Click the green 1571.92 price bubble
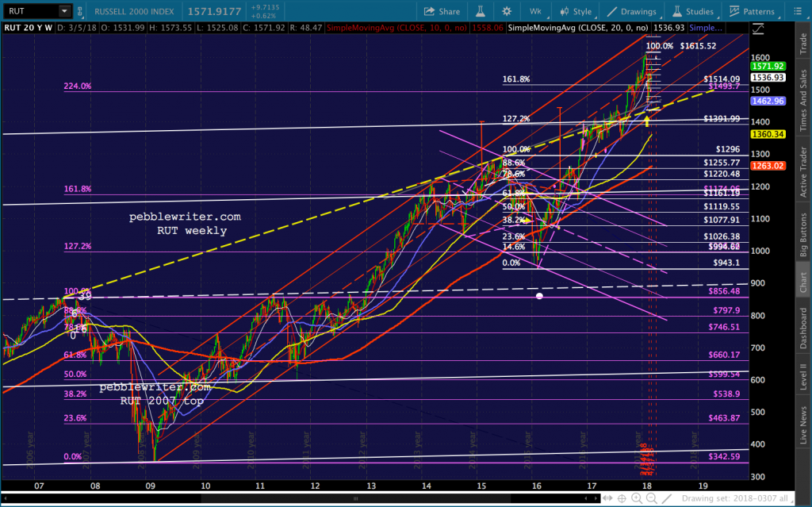812x507 pixels. click(768, 66)
